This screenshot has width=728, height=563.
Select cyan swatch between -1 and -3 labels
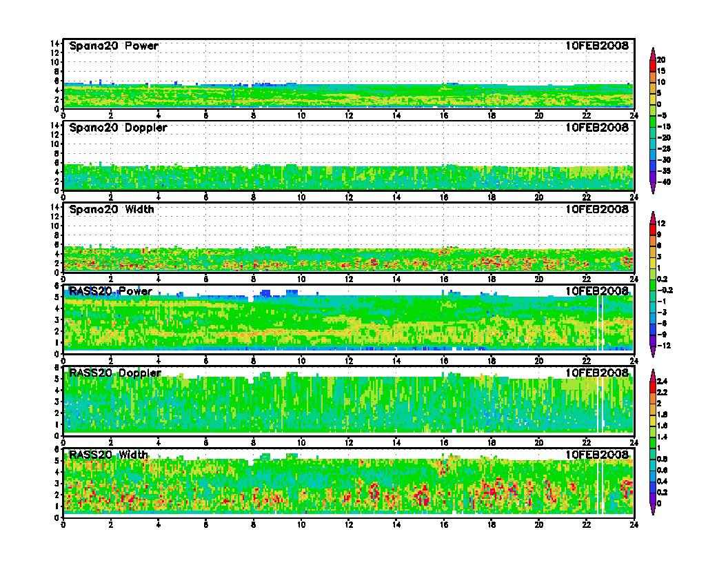653,307
